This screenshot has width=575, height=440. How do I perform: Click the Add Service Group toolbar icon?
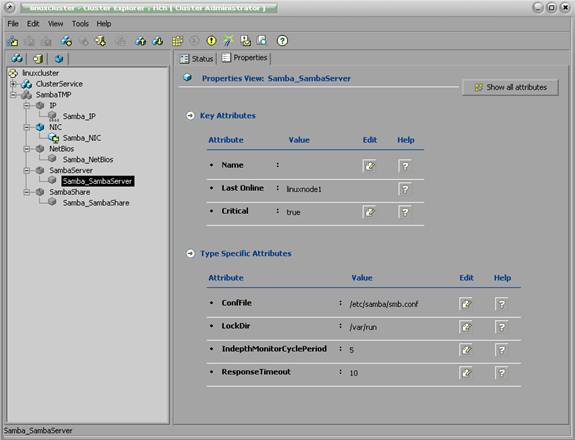point(66,41)
